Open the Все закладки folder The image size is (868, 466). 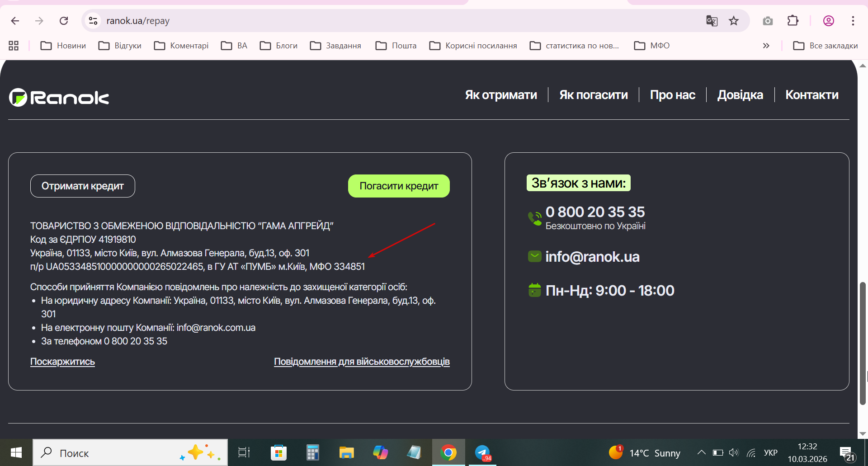[826, 46]
